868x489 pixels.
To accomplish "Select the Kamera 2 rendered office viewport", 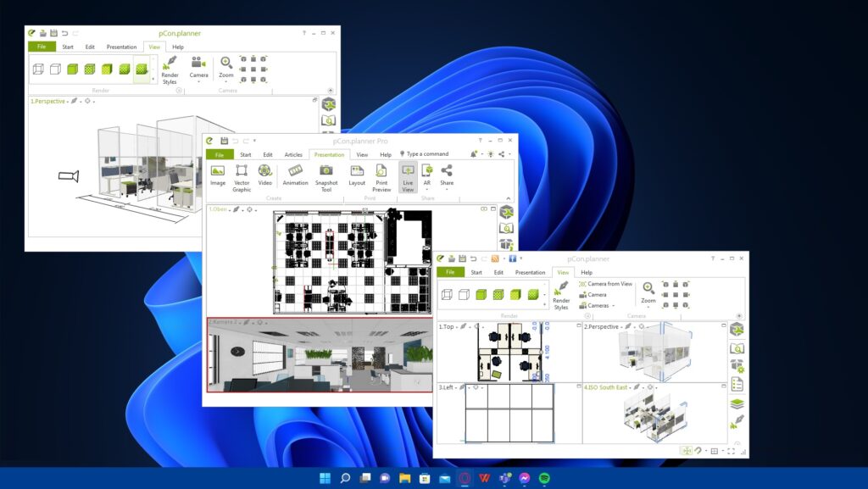I will pyautogui.click(x=320, y=355).
